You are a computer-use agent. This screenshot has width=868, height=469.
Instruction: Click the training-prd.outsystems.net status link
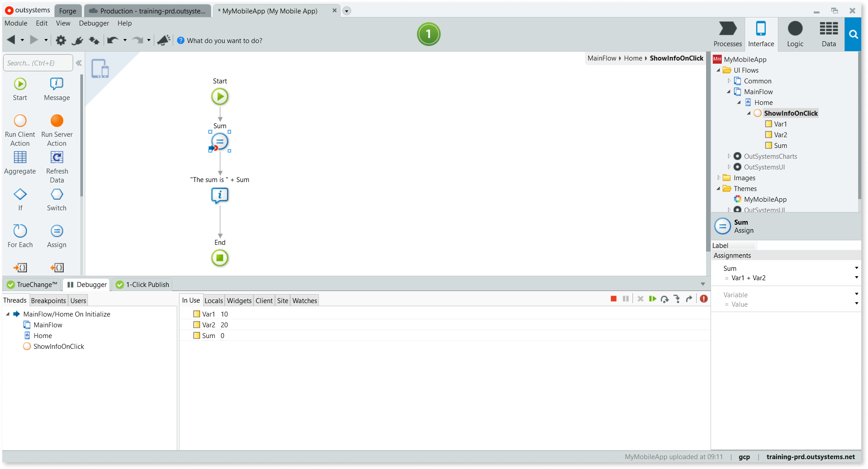(x=811, y=457)
